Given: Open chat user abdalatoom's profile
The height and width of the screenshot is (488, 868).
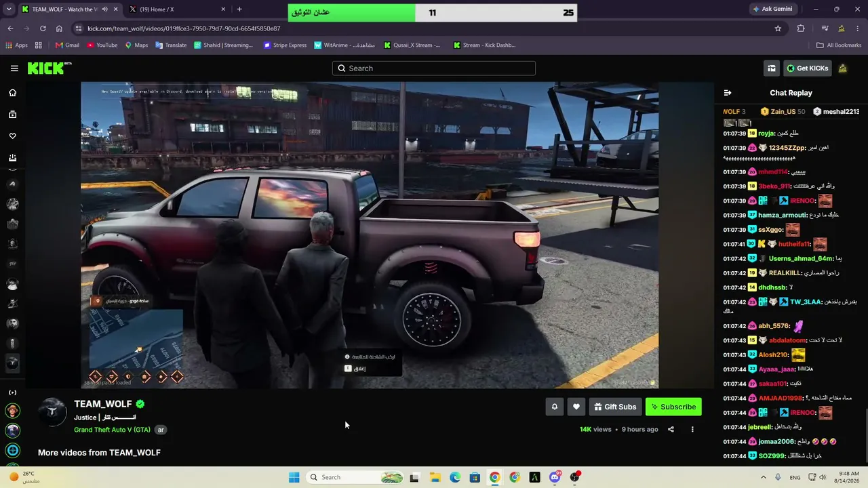Looking at the screenshot, I should (787, 340).
